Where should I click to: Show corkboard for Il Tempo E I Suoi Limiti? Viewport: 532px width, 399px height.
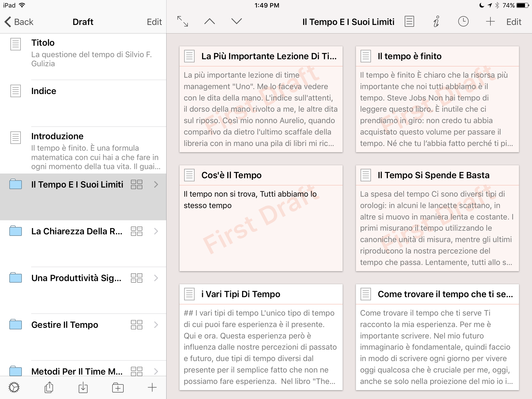click(x=137, y=184)
